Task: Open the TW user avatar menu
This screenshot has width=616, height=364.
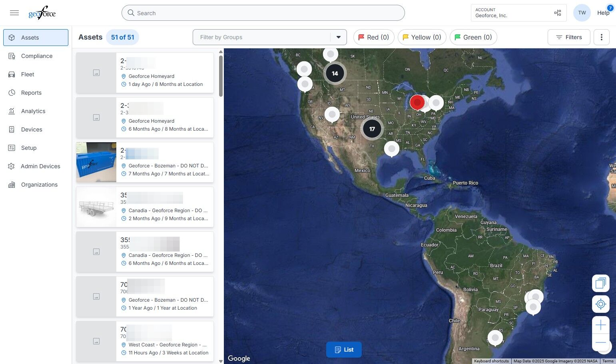Action: click(x=582, y=13)
